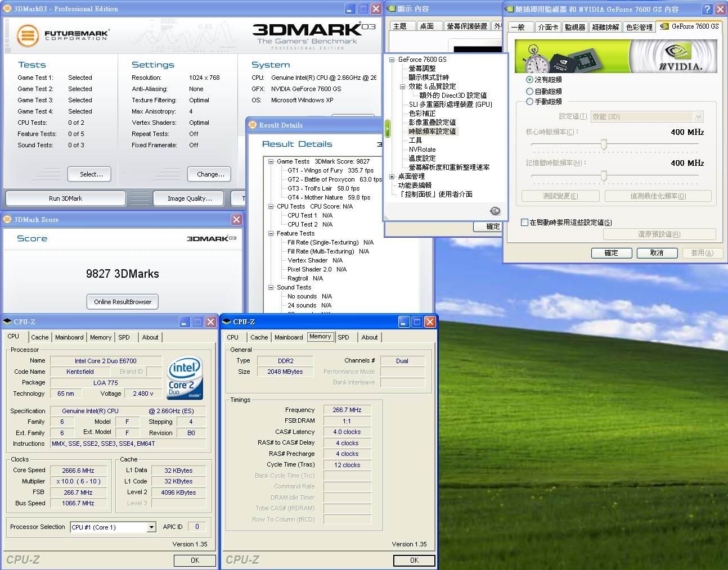Open the Processor Selection dropdown

click(151, 527)
